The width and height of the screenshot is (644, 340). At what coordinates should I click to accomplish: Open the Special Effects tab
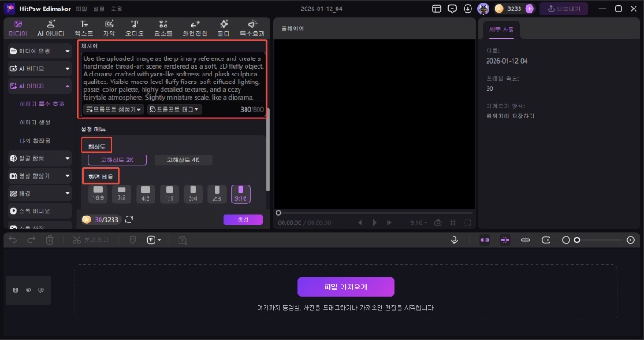[252, 28]
